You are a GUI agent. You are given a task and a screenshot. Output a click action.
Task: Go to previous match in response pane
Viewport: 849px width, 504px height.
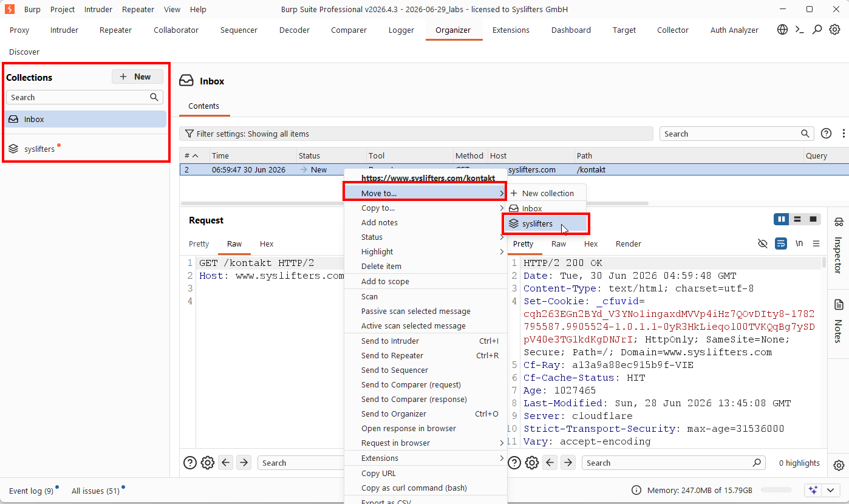[x=550, y=463]
